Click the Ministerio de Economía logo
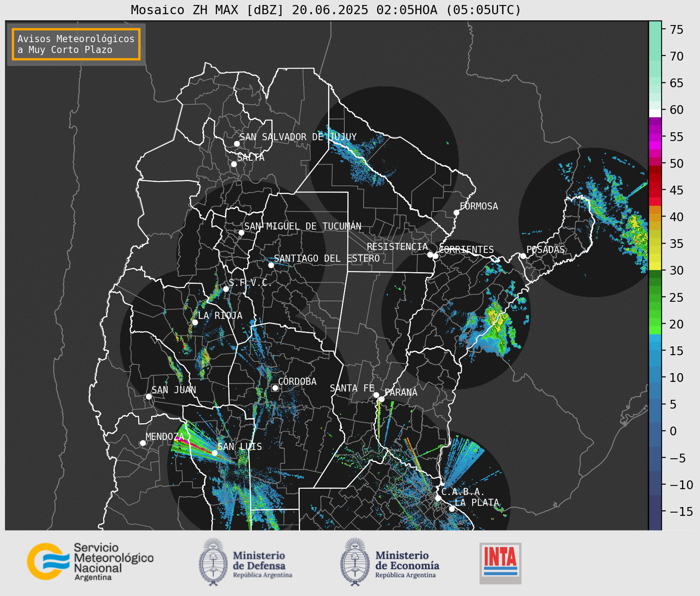The width and height of the screenshot is (700, 596). [x=389, y=562]
